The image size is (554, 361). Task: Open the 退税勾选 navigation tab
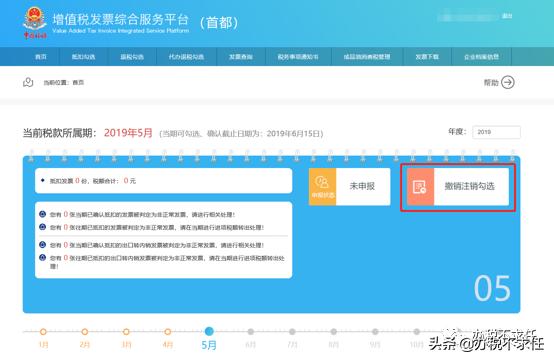(132, 57)
